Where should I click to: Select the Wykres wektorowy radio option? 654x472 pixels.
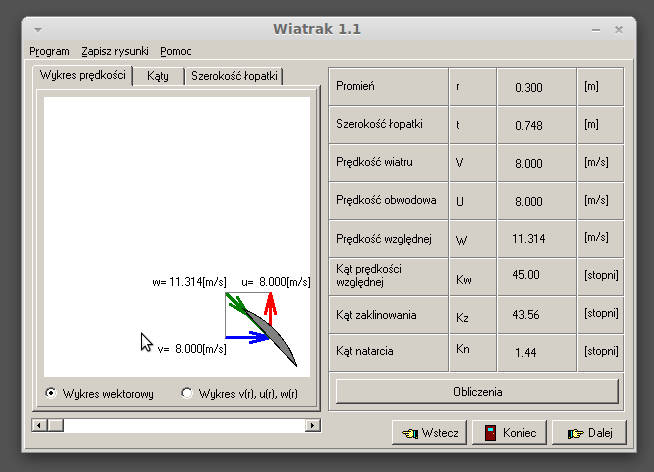coord(51,393)
